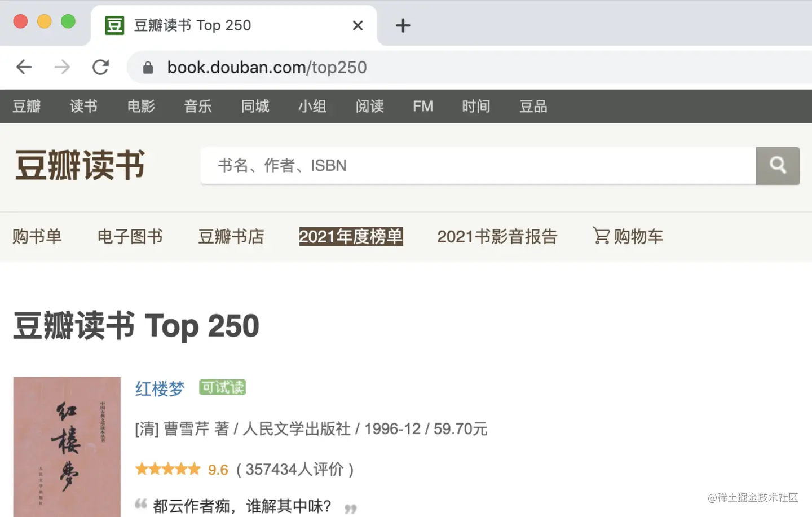The image size is (812, 517).
Task: Click the quote 都云作者痴，谁解其中味？
Action: 242,506
